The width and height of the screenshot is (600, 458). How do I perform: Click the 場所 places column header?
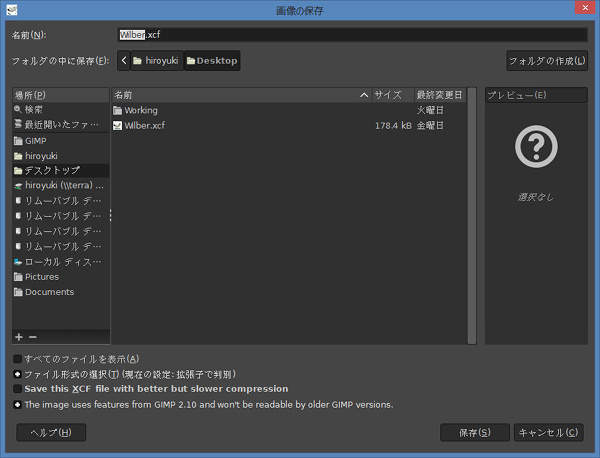click(x=60, y=95)
